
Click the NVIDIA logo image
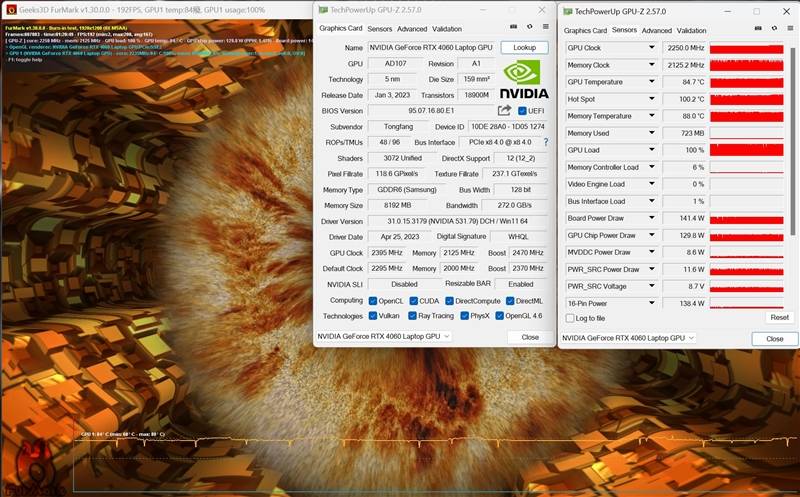pos(524,78)
